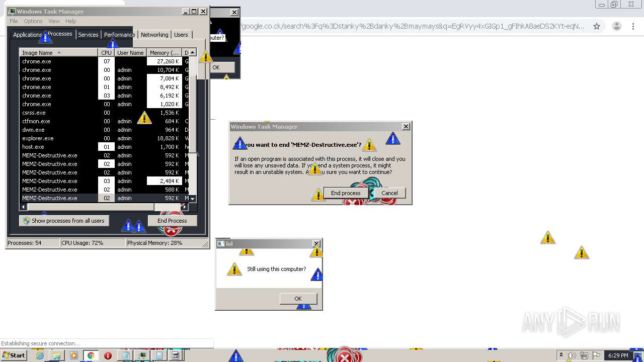Image resolution: width=644 pixels, height=362 pixels.
Task: Click Show processes from all users
Action: click(x=64, y=221)
